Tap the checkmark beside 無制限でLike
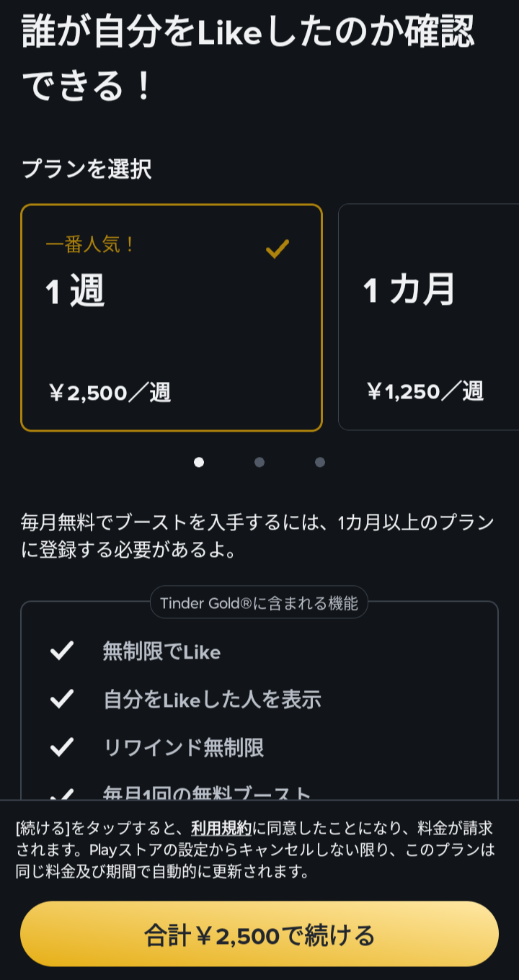The height and width of the screenshot is (980, 519). coord(62,651)
